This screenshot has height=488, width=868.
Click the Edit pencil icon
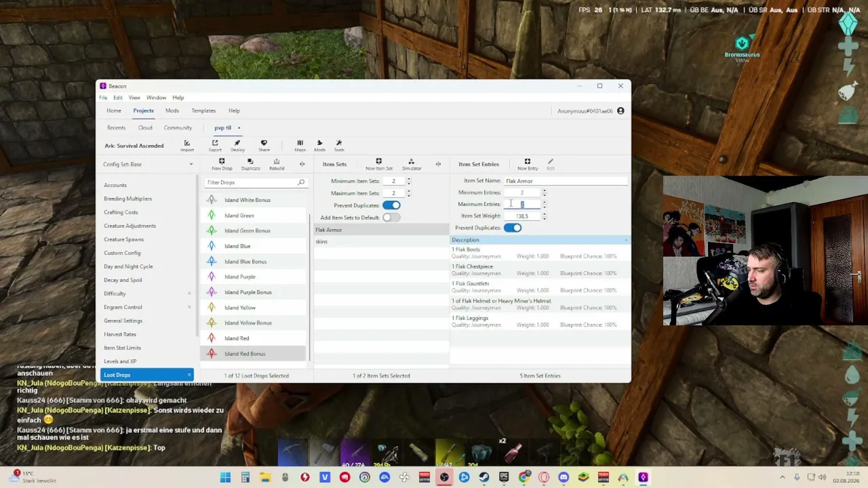pyautogui.click(x=551, y=161)
